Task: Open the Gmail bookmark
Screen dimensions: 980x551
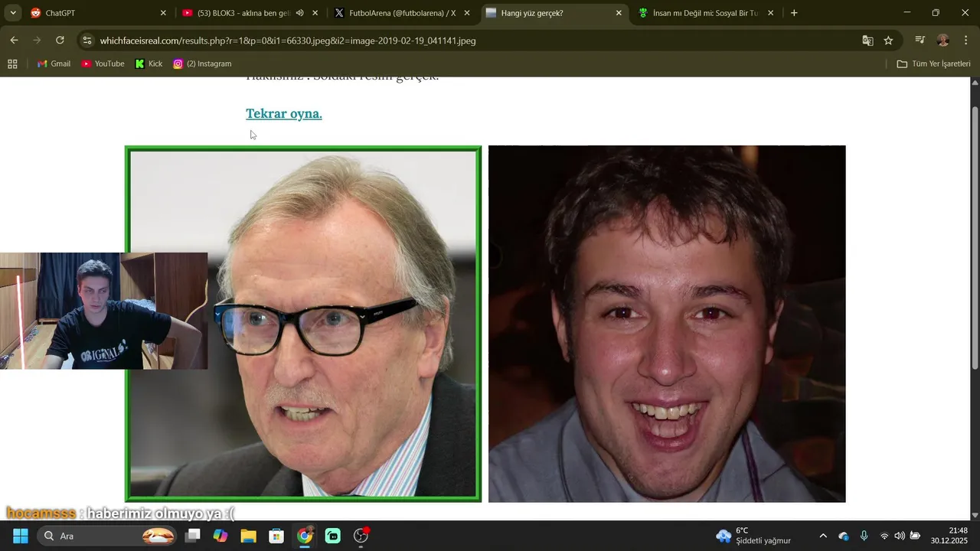Action: pyautogui.click(x=54, y=64)
